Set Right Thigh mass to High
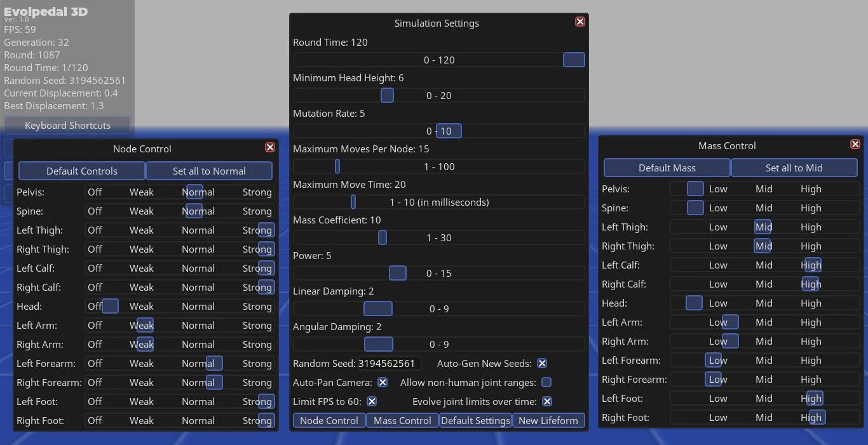868x445 pixels. (x=811, y=246)
